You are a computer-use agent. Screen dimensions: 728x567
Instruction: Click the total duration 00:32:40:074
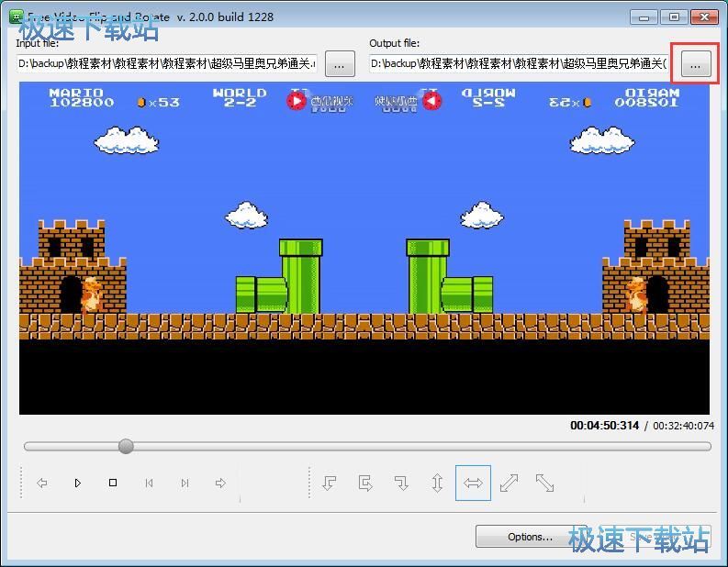pos(683,426)
